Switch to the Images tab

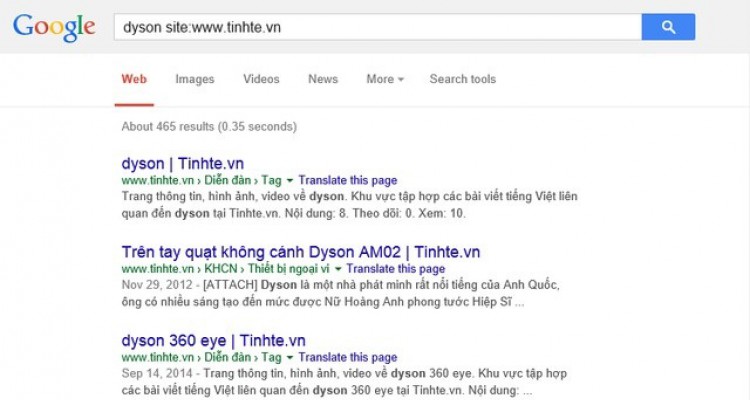[195, 79]
